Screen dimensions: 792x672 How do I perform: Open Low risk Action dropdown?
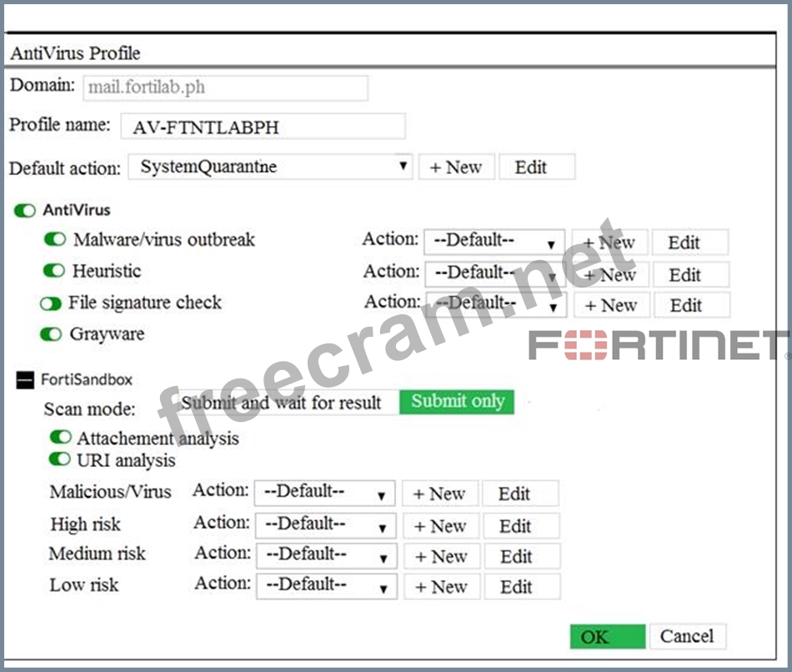(327, 586)
